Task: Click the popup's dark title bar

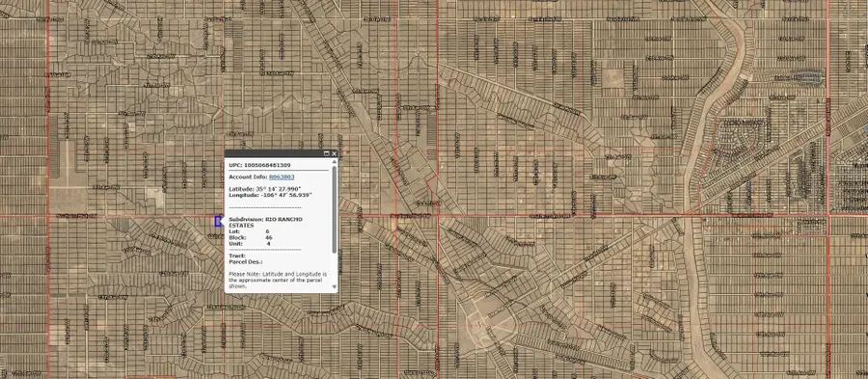Action: coord(274,153)
